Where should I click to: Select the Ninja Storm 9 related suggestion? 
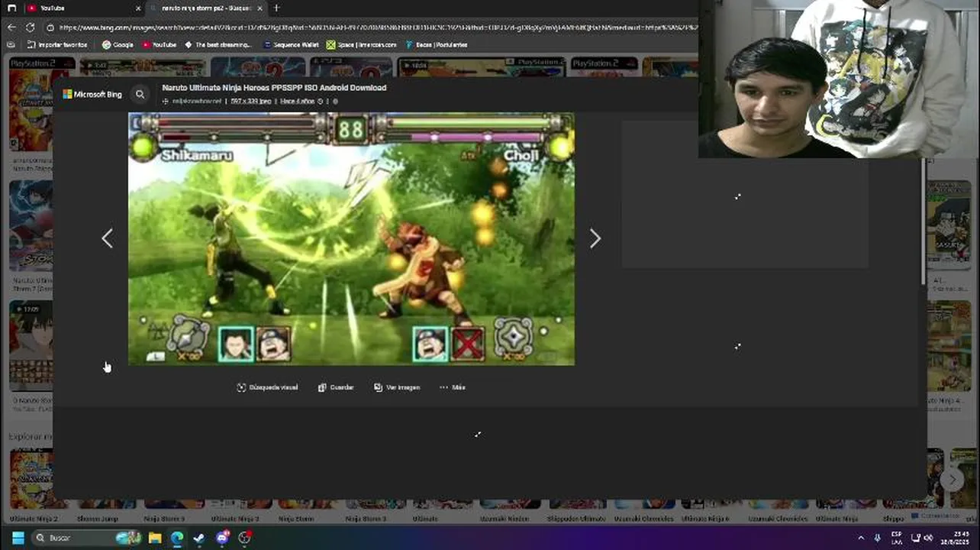coord(164,519)
